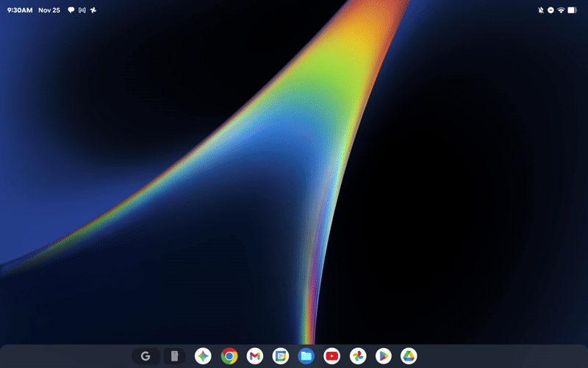The image size is (588, 368).
Task: Tap the Nov 25 date text
Action: point(49,10)
